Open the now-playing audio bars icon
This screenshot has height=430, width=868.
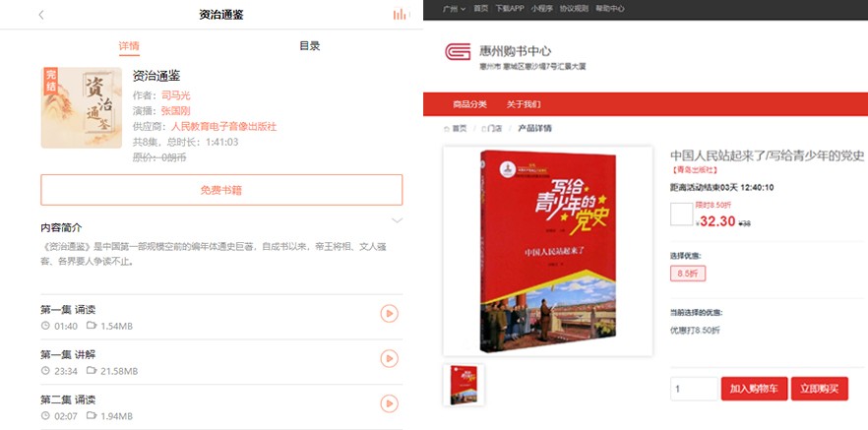coord(401,15)
